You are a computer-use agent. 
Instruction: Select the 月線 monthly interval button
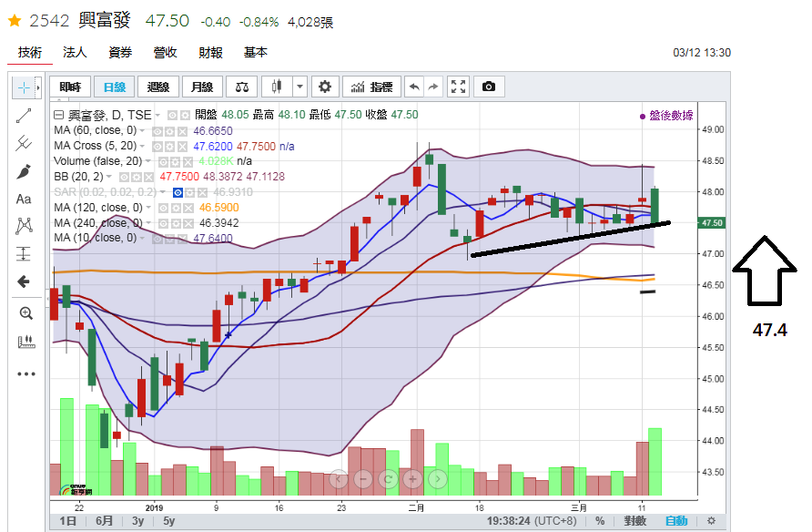[202, 87]
